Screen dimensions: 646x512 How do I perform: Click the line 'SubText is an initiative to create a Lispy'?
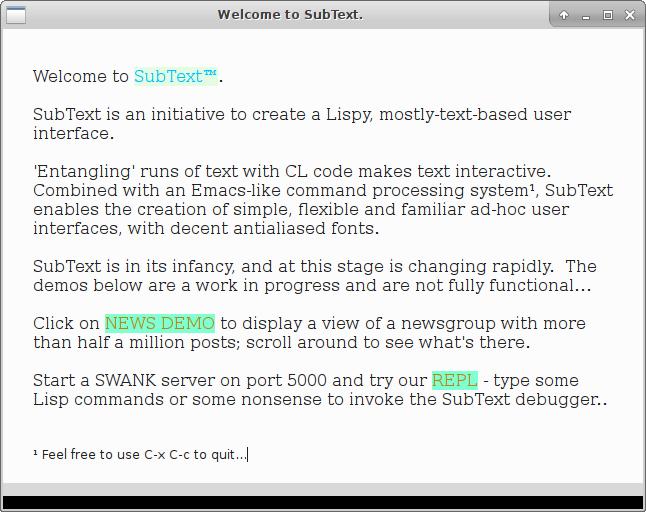[x=302, y=115]
